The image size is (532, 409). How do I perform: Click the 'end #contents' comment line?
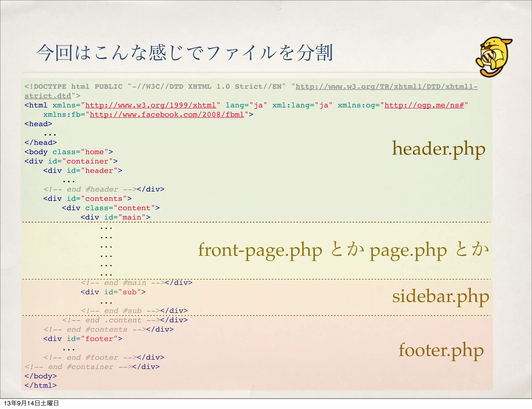click(109, 329)
